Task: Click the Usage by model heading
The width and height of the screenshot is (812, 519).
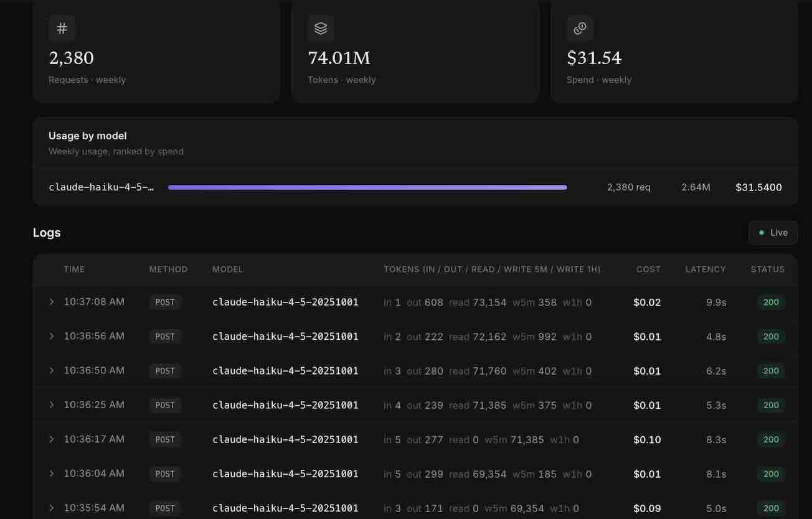Action: [x=88, y=136]
